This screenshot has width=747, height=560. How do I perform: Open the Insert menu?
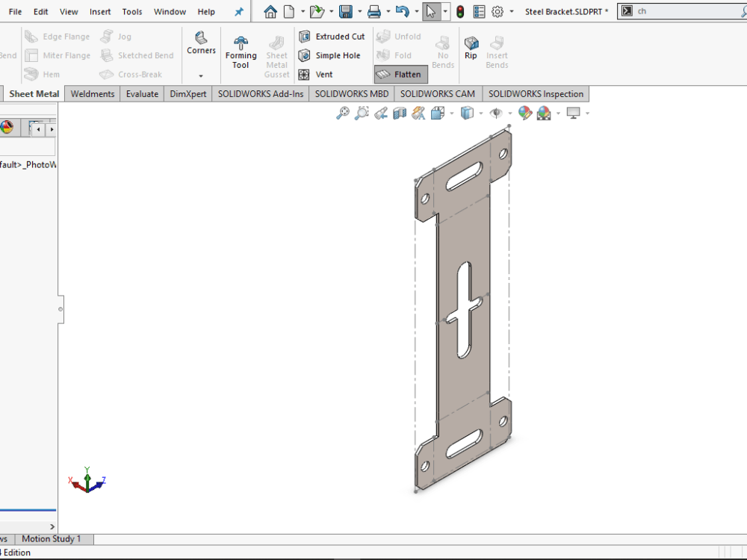tap(100, 11)
